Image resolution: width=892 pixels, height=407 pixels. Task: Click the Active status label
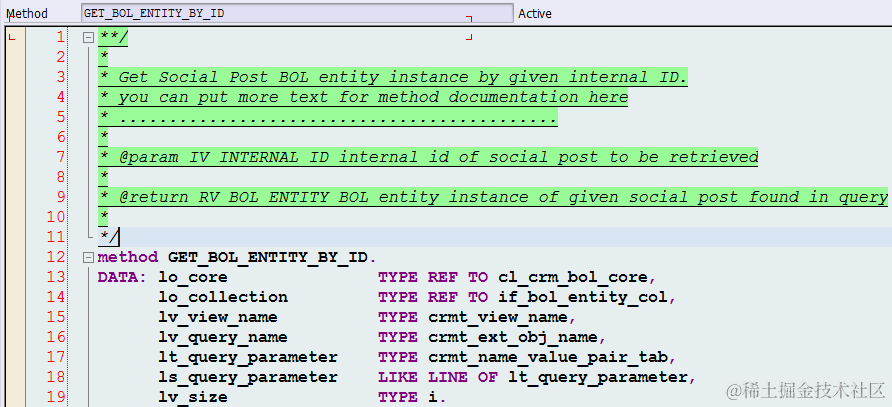click(x=535, y=14)
